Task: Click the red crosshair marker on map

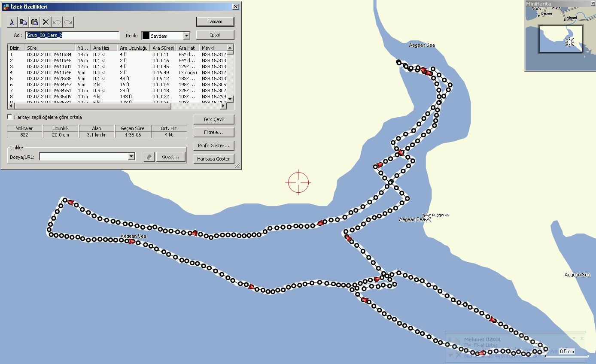Action: [298, 182]
